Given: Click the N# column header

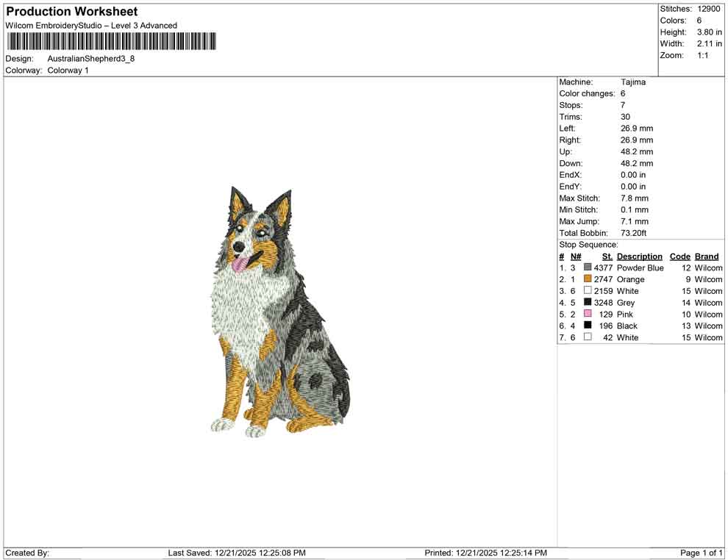Looking at the screenshot, I should click(x=576, y=256).
